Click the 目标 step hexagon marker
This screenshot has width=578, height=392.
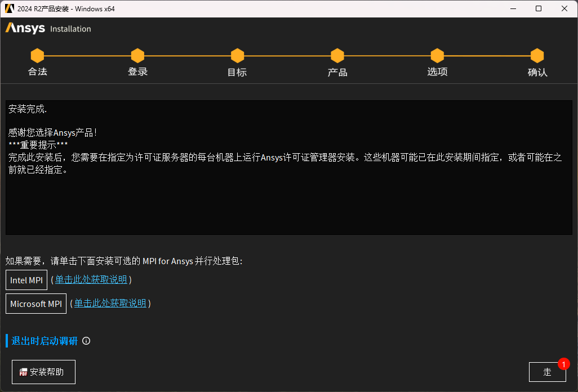tap(237, 56)
